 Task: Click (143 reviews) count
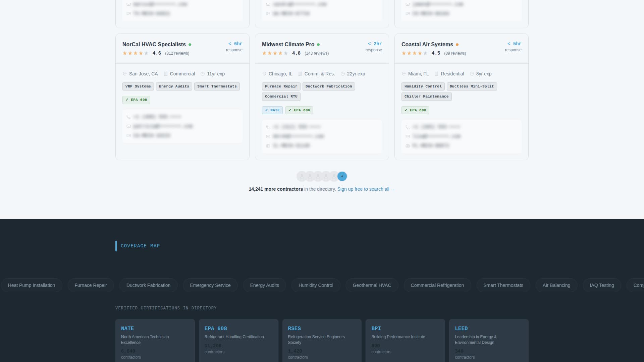coord(317,53)
